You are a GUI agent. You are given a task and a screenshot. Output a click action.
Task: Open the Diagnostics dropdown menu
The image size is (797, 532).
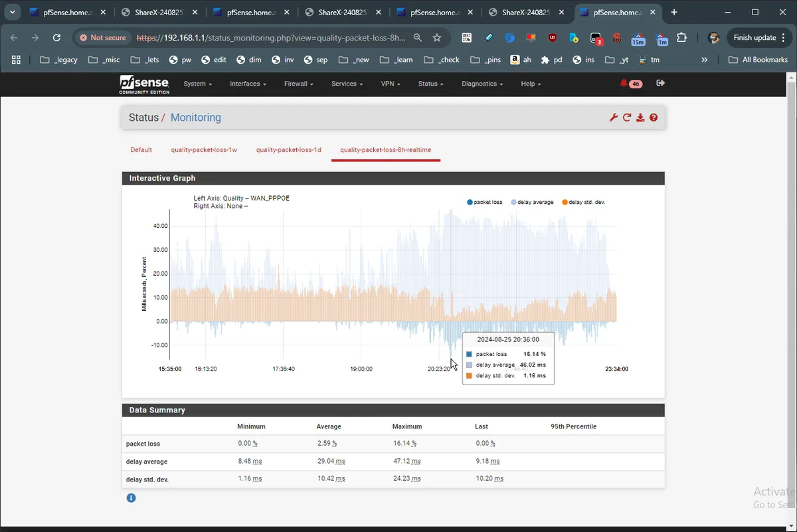(482, 84)
